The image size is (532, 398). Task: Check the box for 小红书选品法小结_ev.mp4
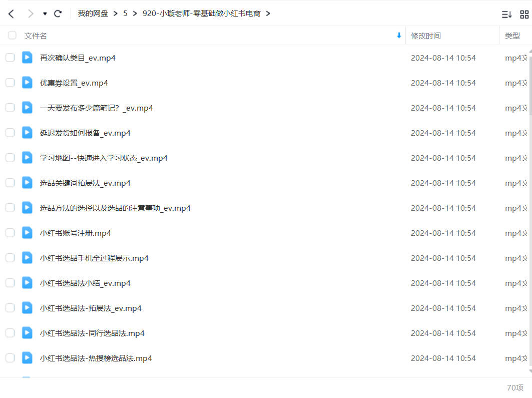click(x=10, y=283)
